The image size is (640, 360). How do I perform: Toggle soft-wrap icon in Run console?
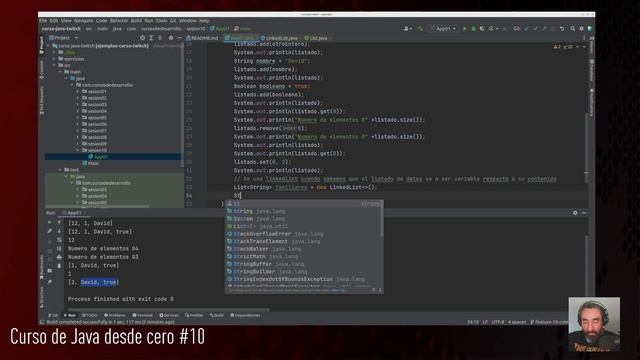59,240
